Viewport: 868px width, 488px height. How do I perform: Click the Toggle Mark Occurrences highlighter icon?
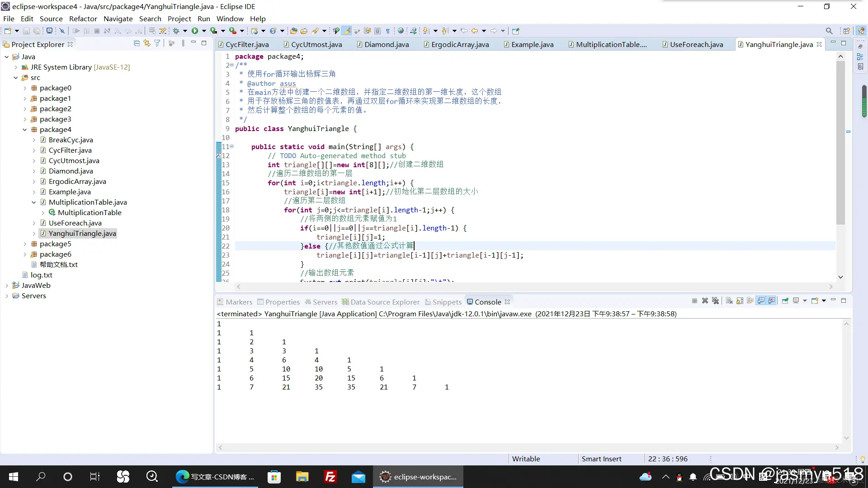(x=347, y=31)
